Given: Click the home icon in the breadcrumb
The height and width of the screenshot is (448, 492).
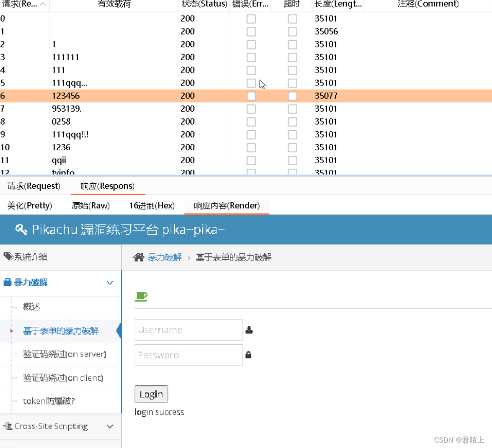Looking at the screenshot, I should point(138,257).
